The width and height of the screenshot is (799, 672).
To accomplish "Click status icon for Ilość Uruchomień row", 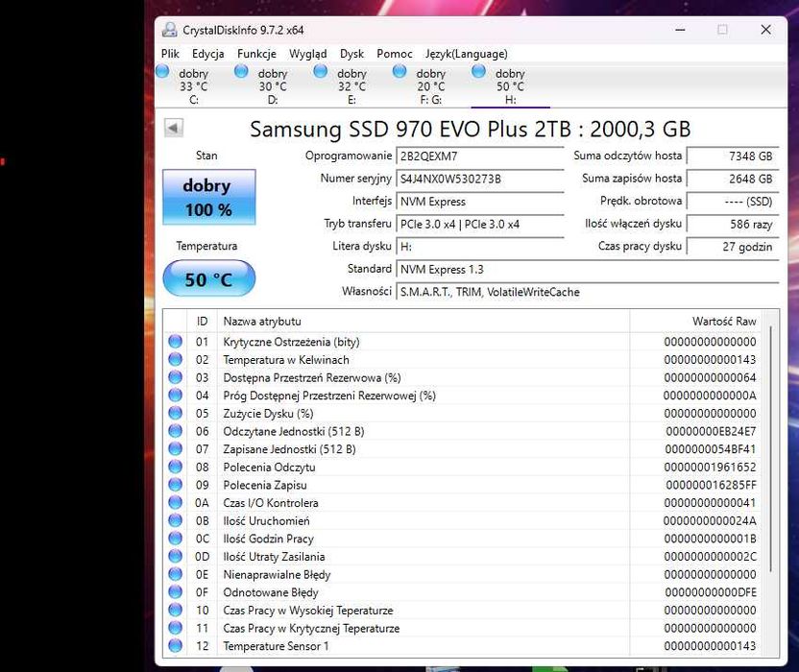I will (x=176, y=520).
